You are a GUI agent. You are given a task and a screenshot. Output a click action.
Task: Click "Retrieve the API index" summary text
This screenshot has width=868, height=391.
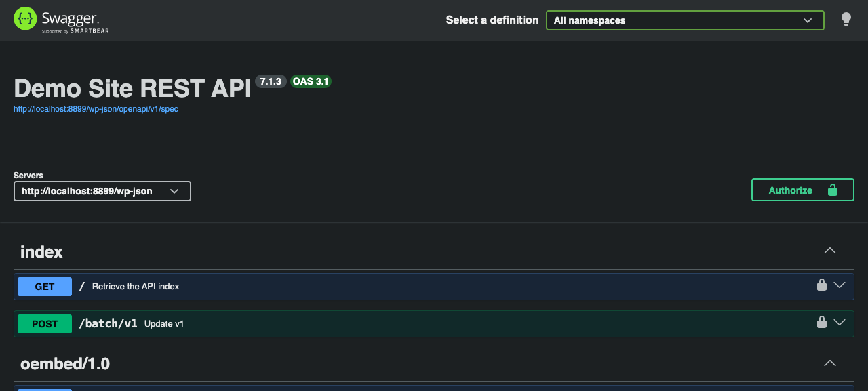click(136, 287)
